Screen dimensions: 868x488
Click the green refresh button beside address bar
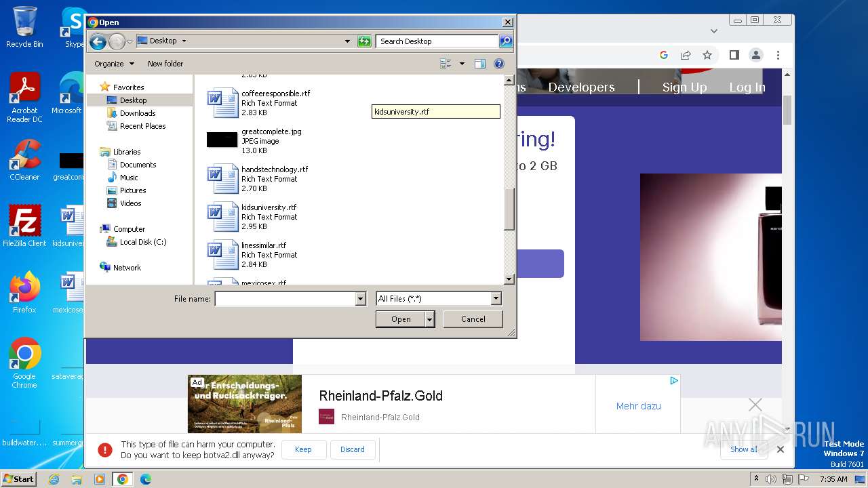pyautogui.click(x=365, y=41)
